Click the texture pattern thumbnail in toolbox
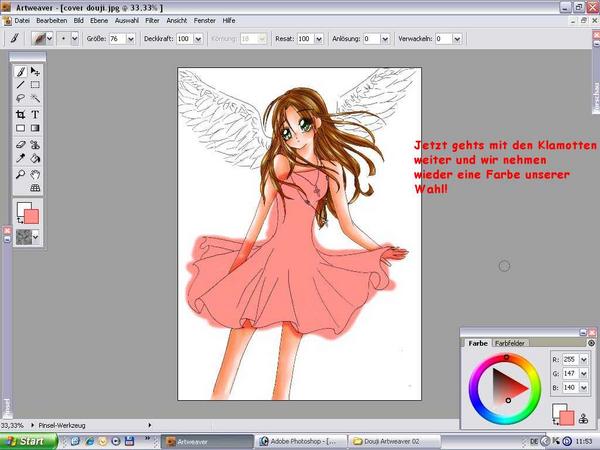 point(24,237)
